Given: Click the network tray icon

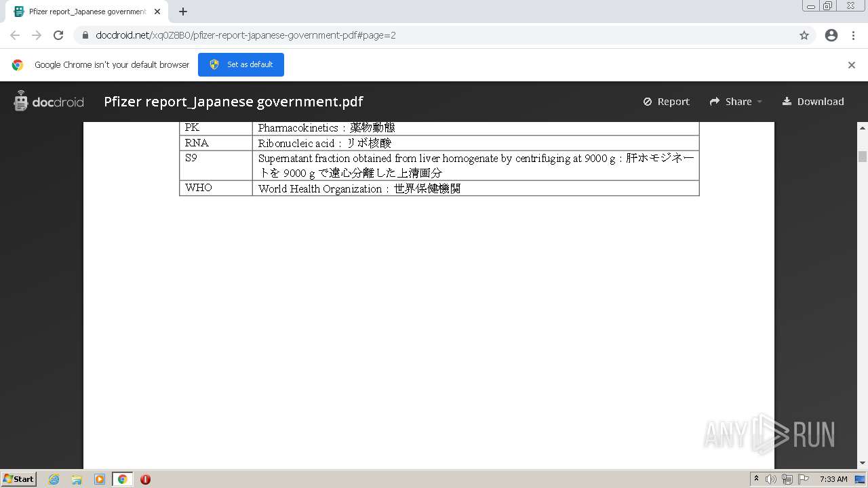Looking at the screenshot, I should [787, 479].
